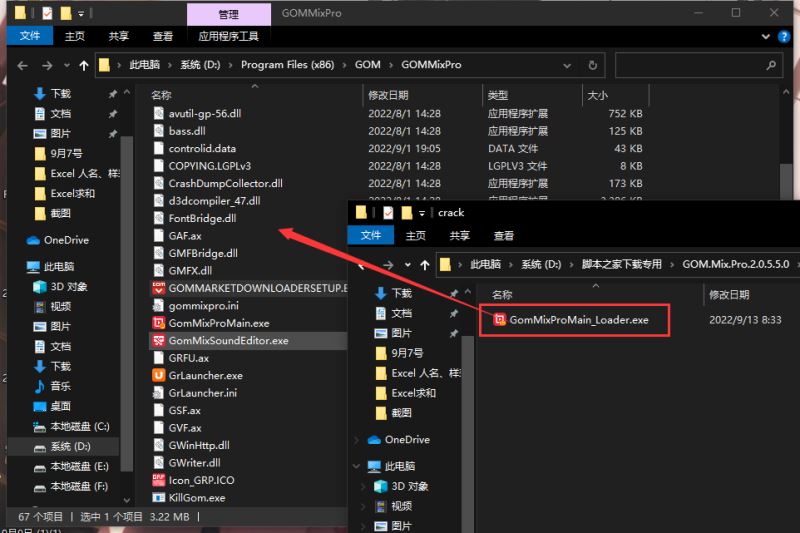
Task: Click forward arrow in GOMMixPro window
Action: [x=47, y=65]
